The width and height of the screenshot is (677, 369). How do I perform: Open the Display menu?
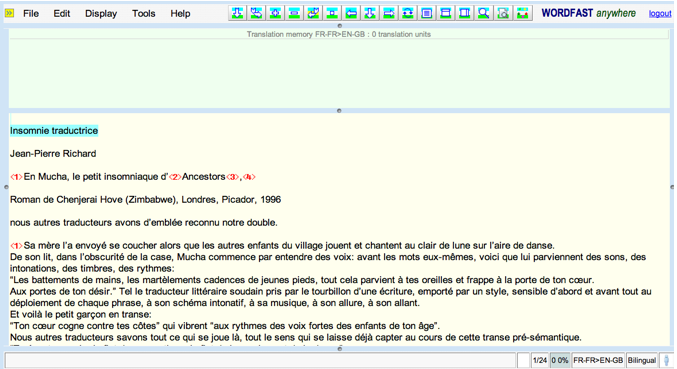pyautogui.click(x=101, y=14)
